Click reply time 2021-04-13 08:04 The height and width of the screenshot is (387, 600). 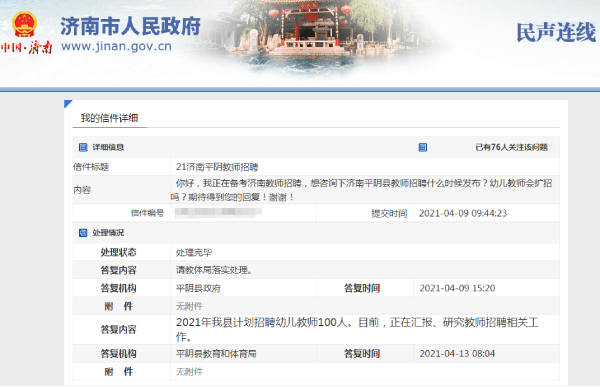(457, 353)
